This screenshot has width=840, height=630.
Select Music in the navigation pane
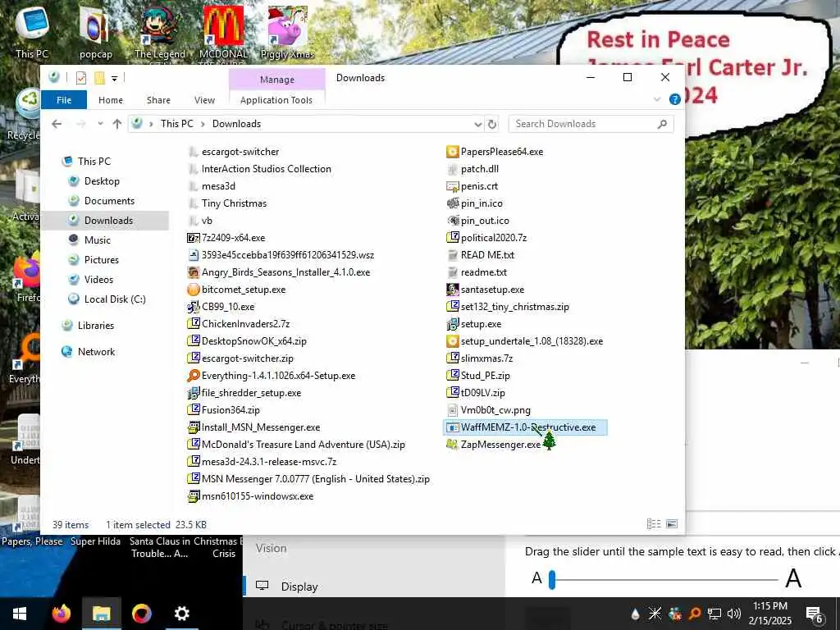[97, 240]
